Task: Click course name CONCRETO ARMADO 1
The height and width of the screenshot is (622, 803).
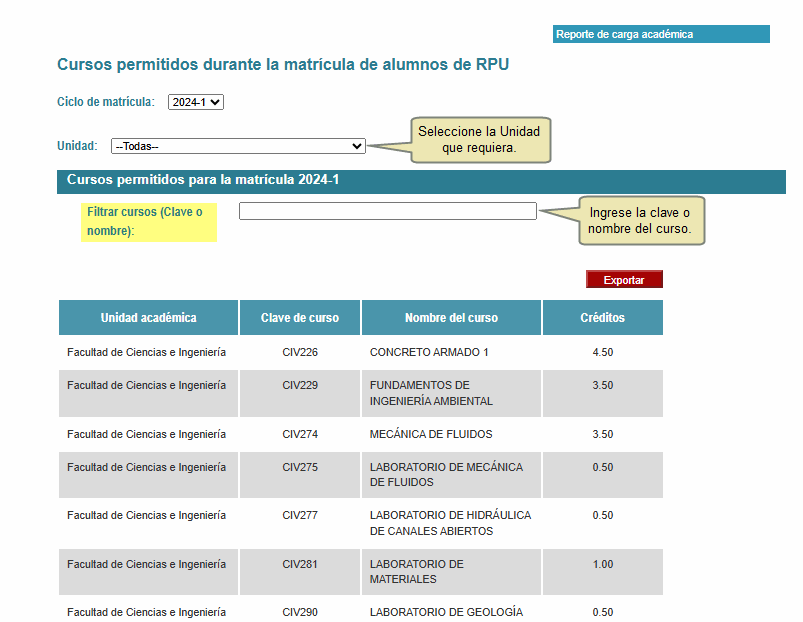Action: (429, 352)
